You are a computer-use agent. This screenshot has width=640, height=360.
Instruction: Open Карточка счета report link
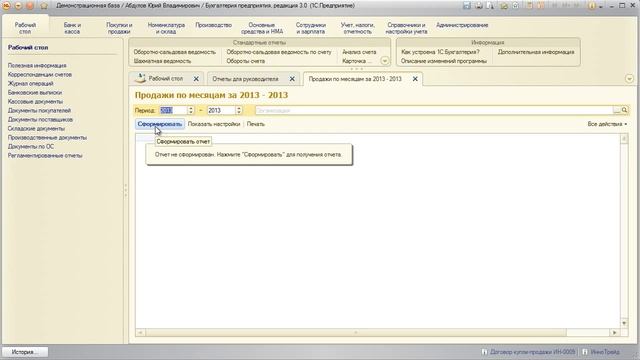coord(357,61)
